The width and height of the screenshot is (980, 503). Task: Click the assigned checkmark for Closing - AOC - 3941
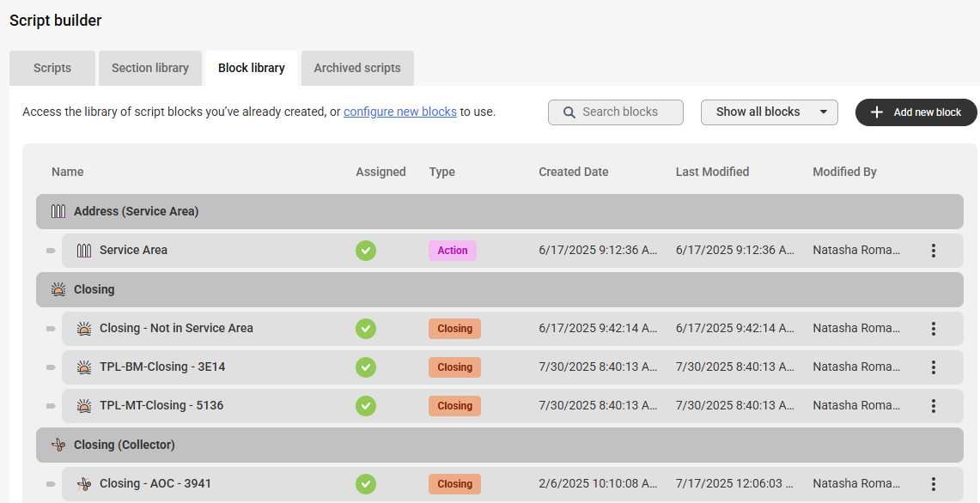point(366,483)
